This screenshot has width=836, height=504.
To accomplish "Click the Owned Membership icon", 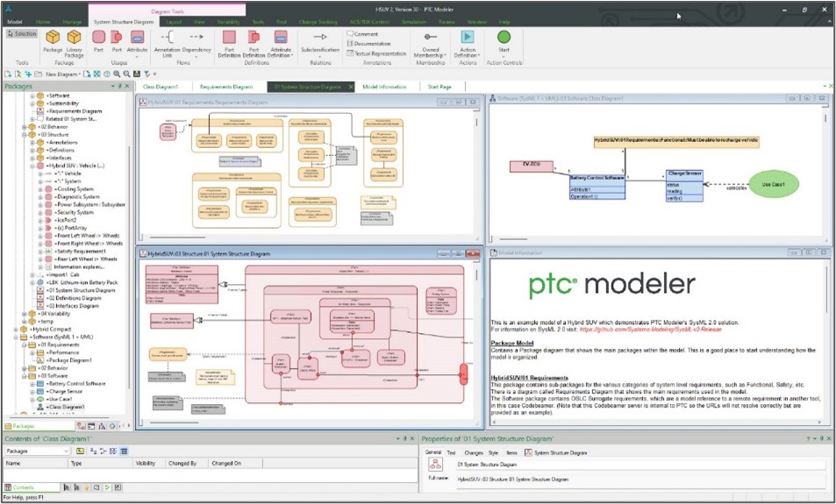I will click(x=430, y=40).
